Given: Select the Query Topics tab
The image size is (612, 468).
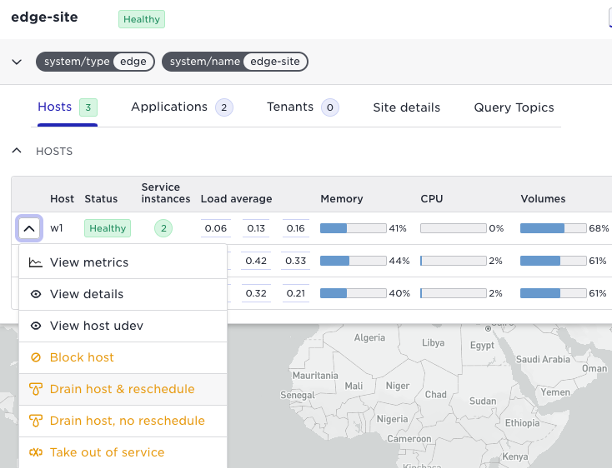Looking at the screenshot, I should (x=514, y=107).
